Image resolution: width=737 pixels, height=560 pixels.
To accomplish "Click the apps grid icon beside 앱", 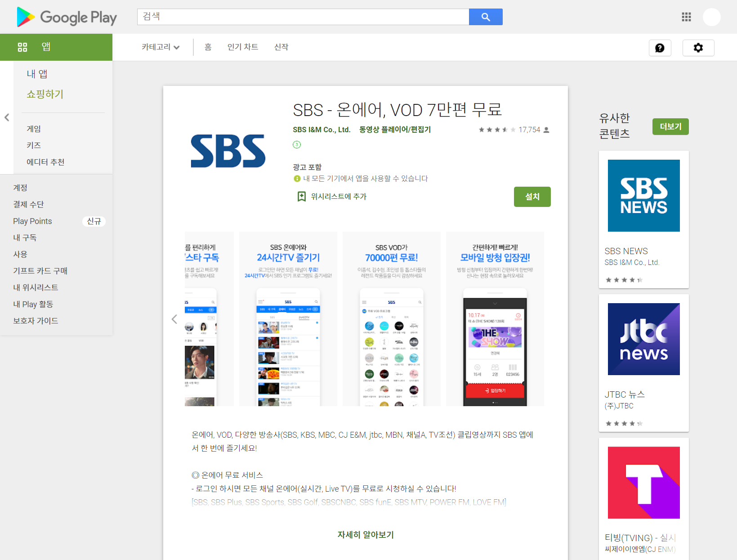I will [22, 47].
